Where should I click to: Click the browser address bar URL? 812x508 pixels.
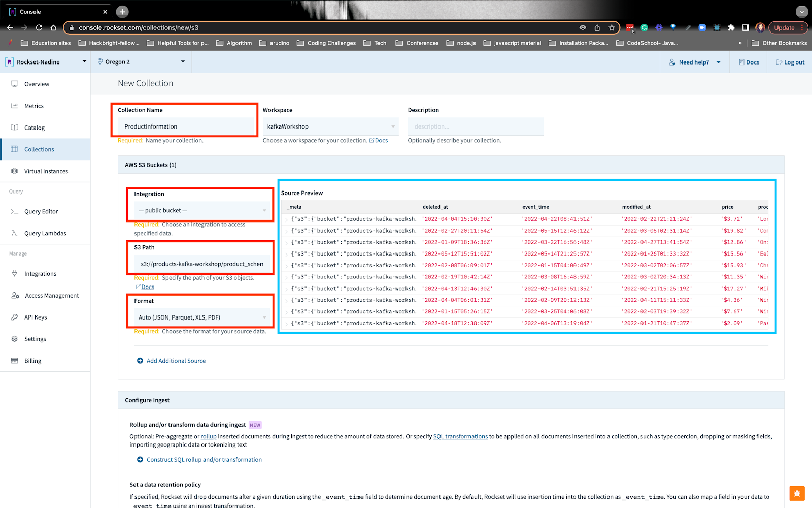point(139,28)
